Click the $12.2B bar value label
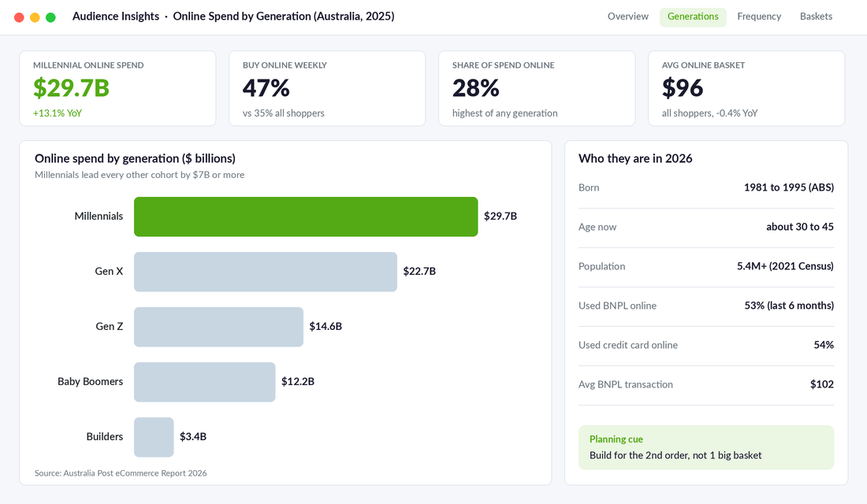This screenshot has height=504, width=867. click(x=298, y=381)
